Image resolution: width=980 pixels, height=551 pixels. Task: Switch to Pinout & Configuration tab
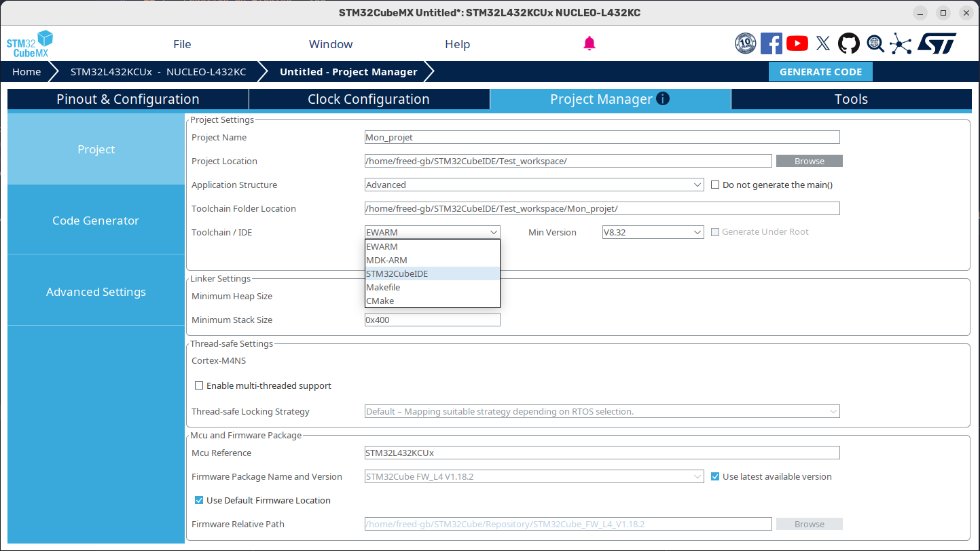click(x=128, y=99)
